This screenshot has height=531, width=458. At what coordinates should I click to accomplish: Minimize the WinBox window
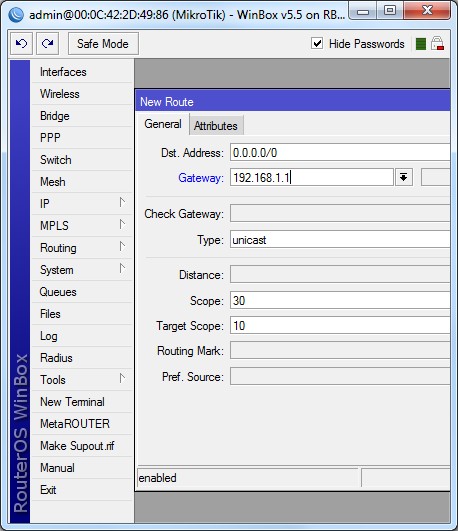click(363, 12)
